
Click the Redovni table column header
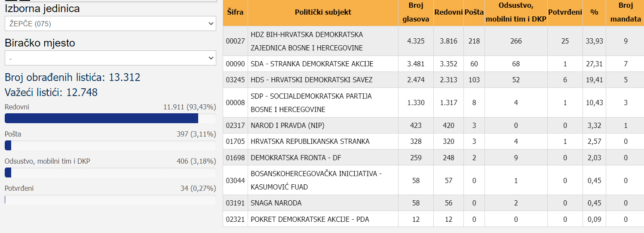448,12
